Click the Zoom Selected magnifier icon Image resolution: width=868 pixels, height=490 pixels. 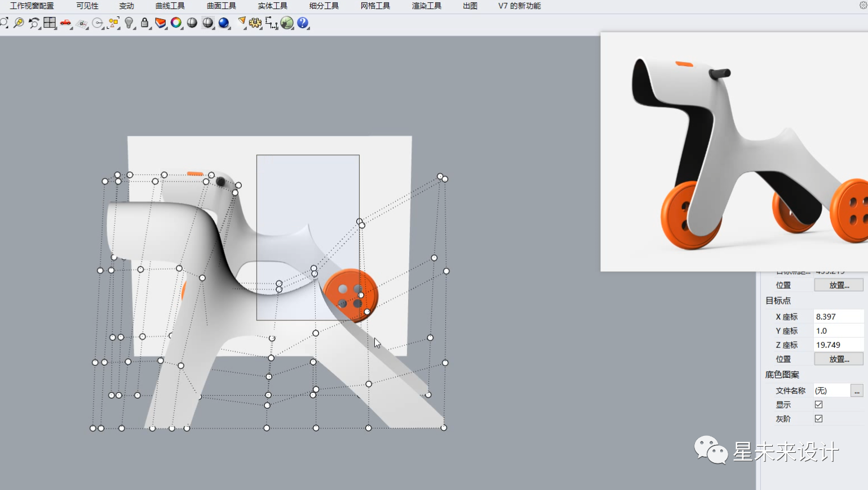pos(19,23)
